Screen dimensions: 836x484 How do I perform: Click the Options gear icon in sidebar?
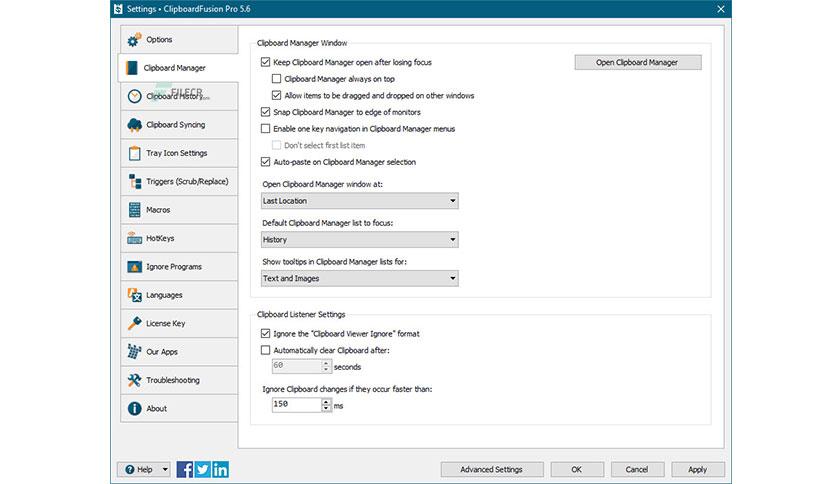tap(134, 39)
